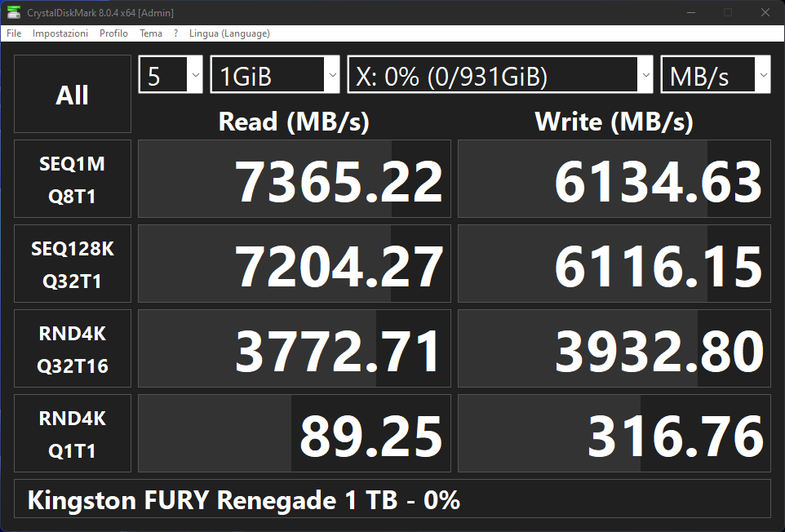
Task: Click the SEQ1M read result 7365.22
Action: coord(295,179)
